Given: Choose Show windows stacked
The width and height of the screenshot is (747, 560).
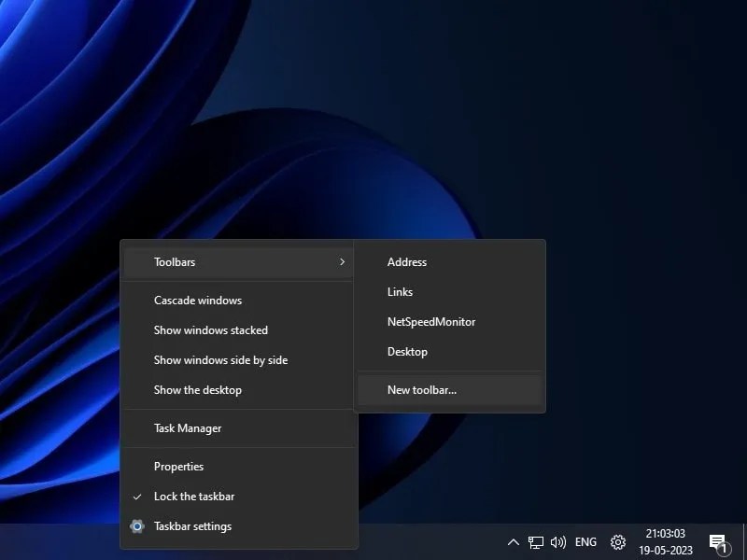Looking at the screenshot, I should tap(211, 329).
